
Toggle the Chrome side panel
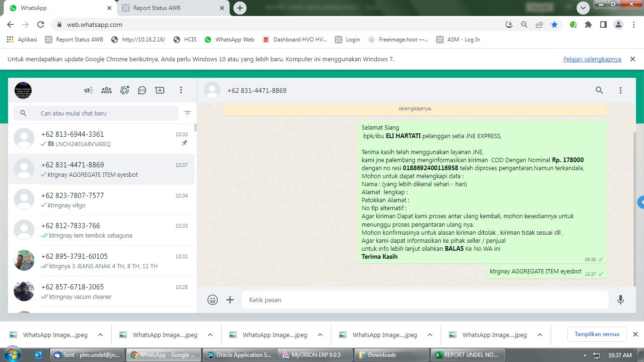pyautogui.click(x=603, y=25)
